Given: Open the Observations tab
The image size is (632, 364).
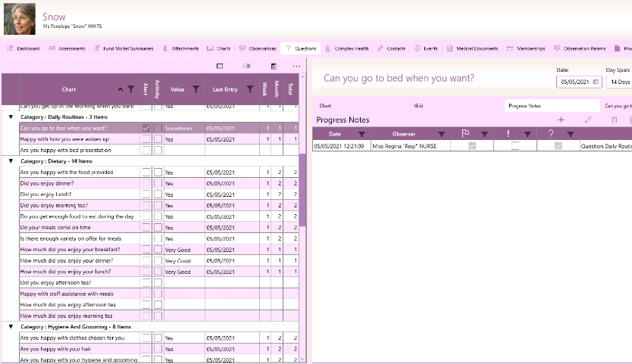Looking at the screenshot, I should [258, 48].
